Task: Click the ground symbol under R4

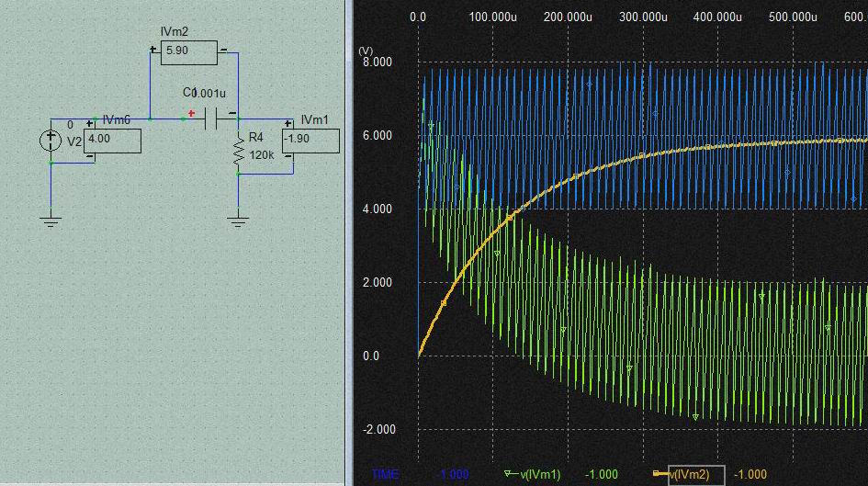Action: 239,220
